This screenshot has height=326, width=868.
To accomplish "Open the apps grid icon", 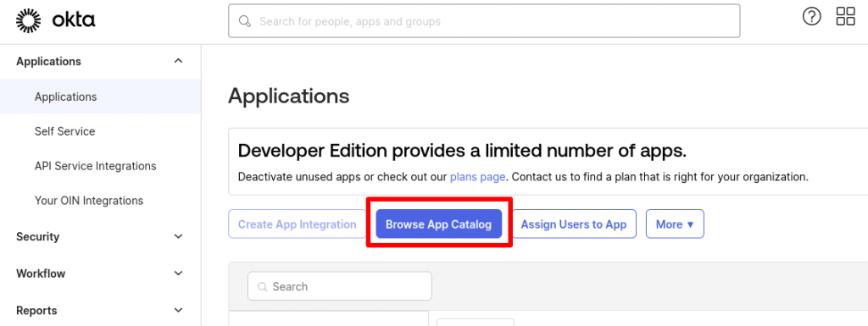I will 846,17.
